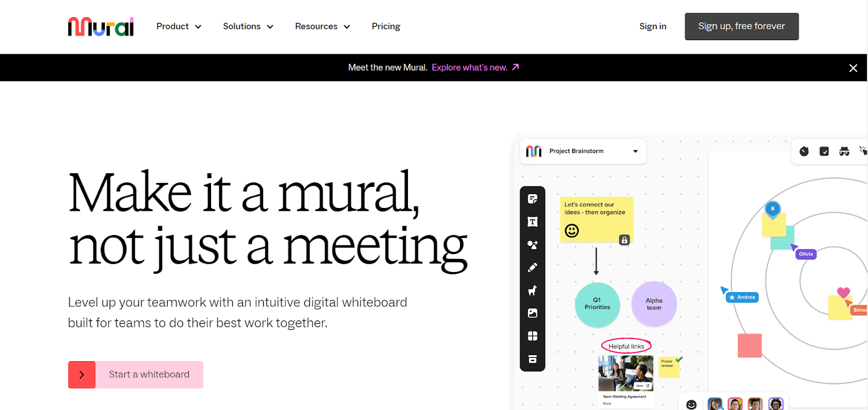Open the Project Brainstorm dropdown arrow
Viewport: 868px width, 410px height.
click(635, 152)
